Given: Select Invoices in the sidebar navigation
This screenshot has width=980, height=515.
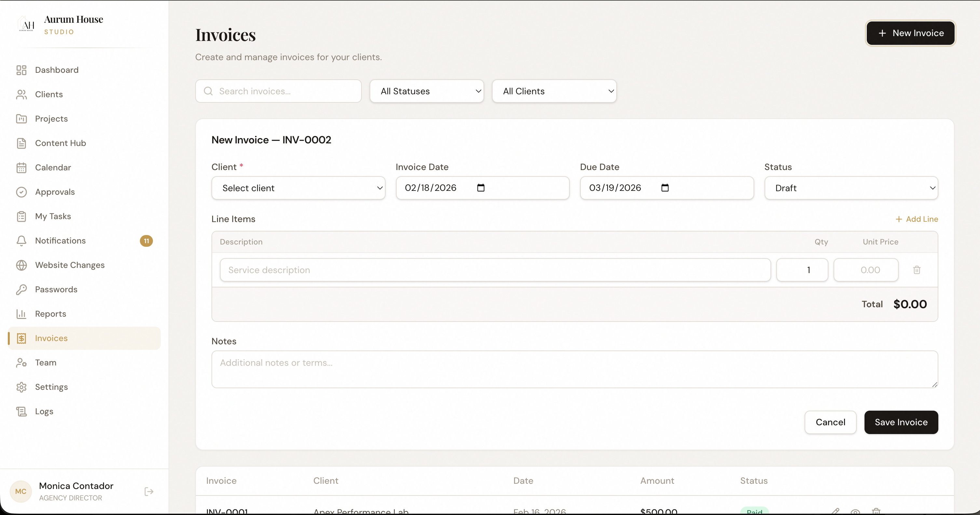Looking at the screenshot, I should 51,338.
